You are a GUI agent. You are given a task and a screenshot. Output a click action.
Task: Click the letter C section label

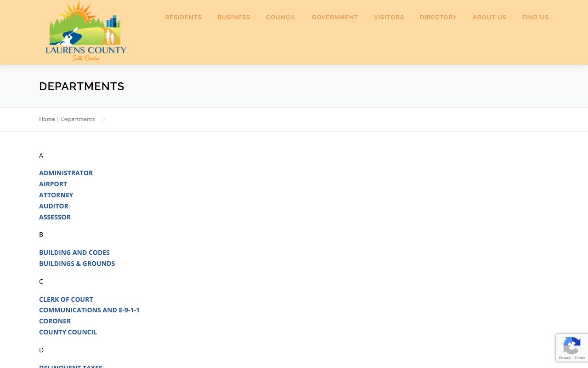[41, 282]
